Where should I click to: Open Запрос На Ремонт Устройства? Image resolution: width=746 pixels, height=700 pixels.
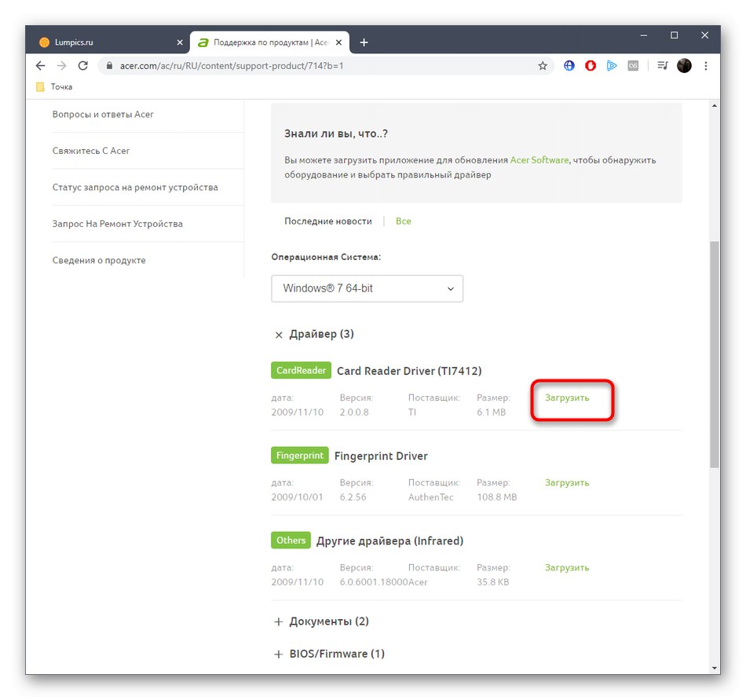pyautogui.click(x=118, y=224)
